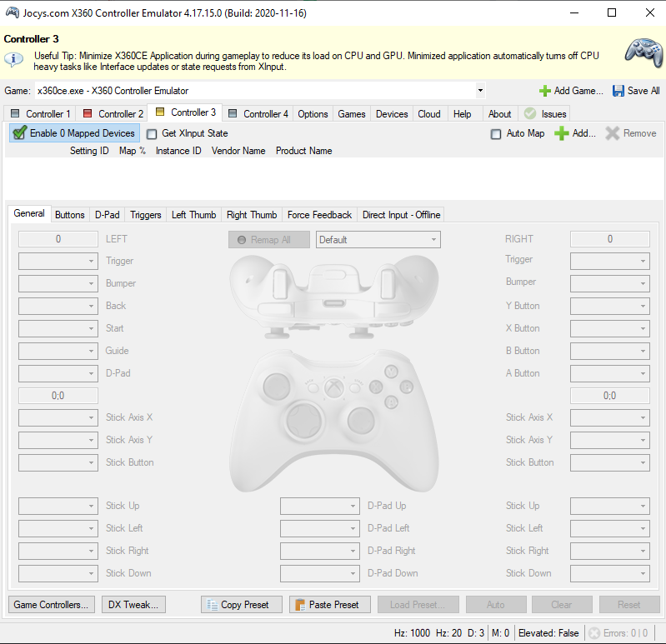Click the Game Controllers... button

point(52,605)
